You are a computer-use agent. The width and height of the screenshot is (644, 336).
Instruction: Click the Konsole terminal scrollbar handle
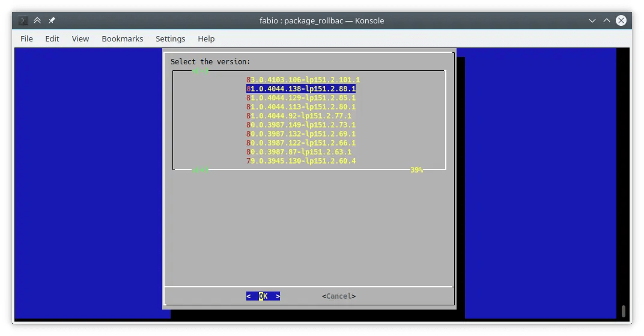[624, 311]
